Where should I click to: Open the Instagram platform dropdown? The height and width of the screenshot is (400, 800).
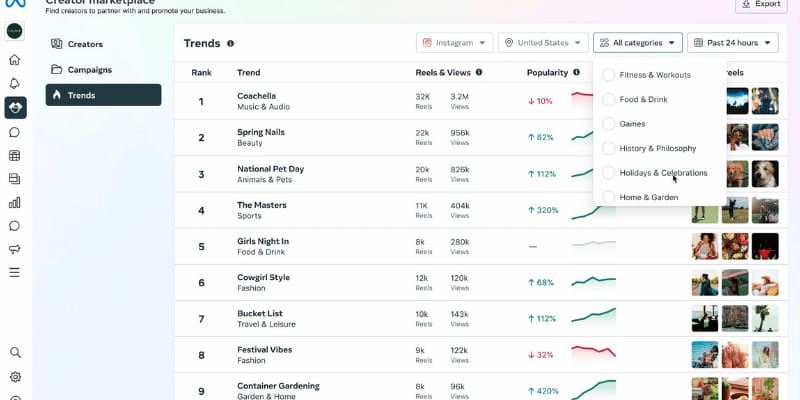[455, 43]
